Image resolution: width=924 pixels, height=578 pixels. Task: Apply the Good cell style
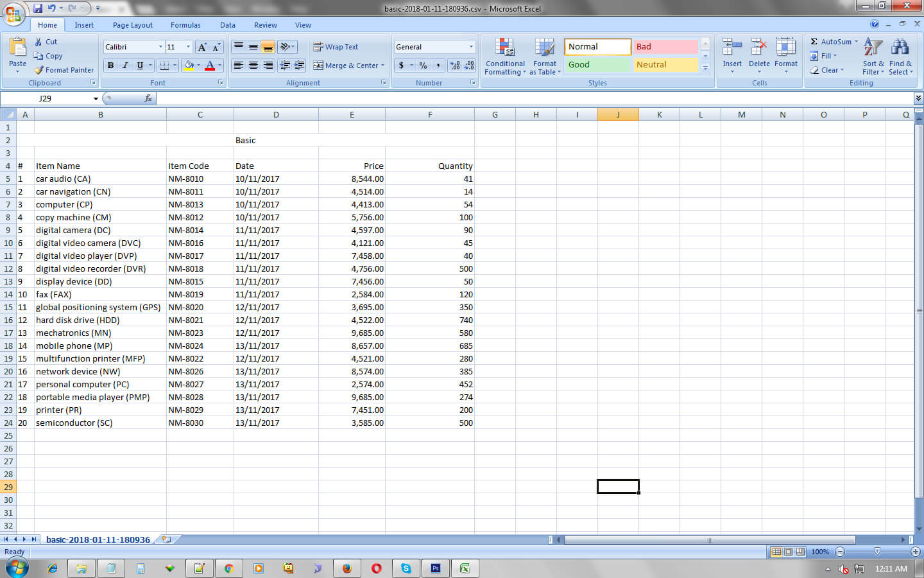[x=597, y=65]
